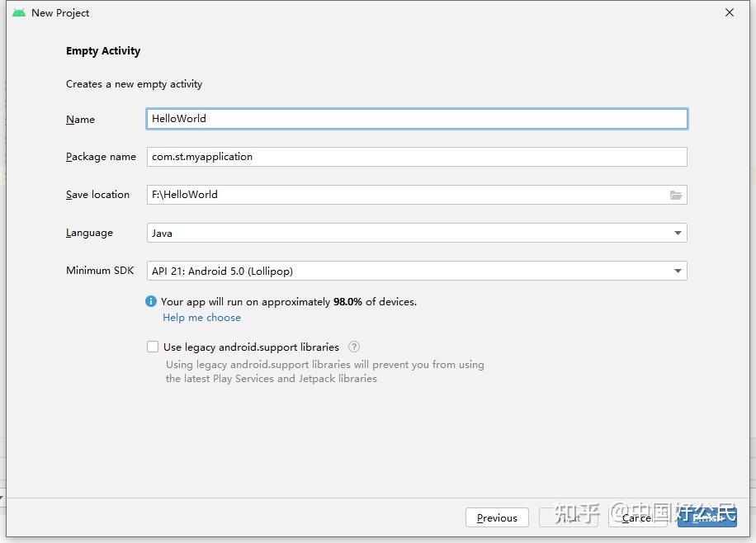Click the Android logo in the title bar
Screen dimensions: 756x543
(19, 13)
